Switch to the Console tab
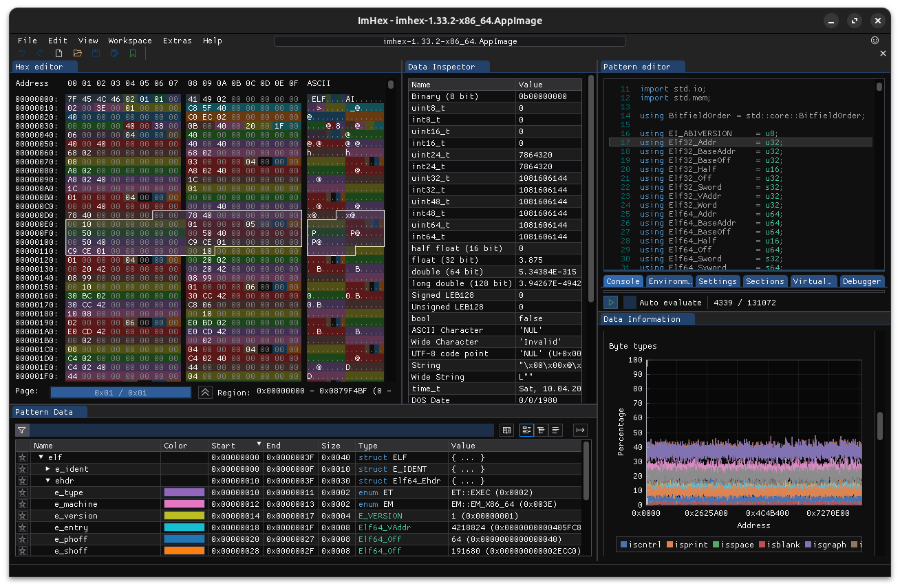The image size is (900, 588). [623, 281]
